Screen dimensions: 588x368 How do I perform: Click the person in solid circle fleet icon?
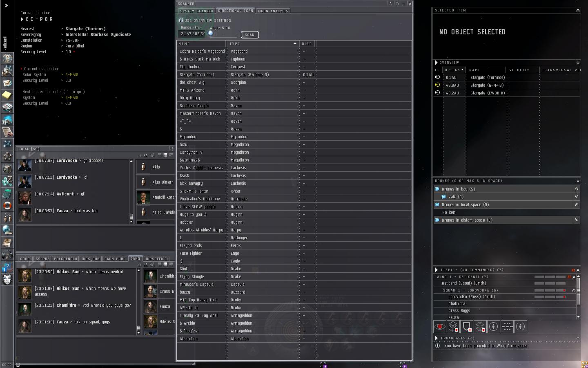pyautogui.click(x=494, y=327)
